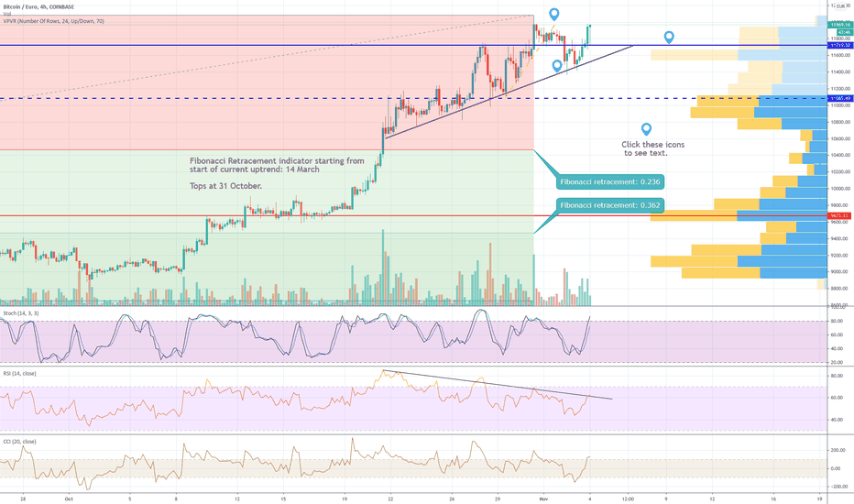Select the ascending trendline under the candles
Image resolution: width=854 pixels, height=504 pixels.
[509, 92]
